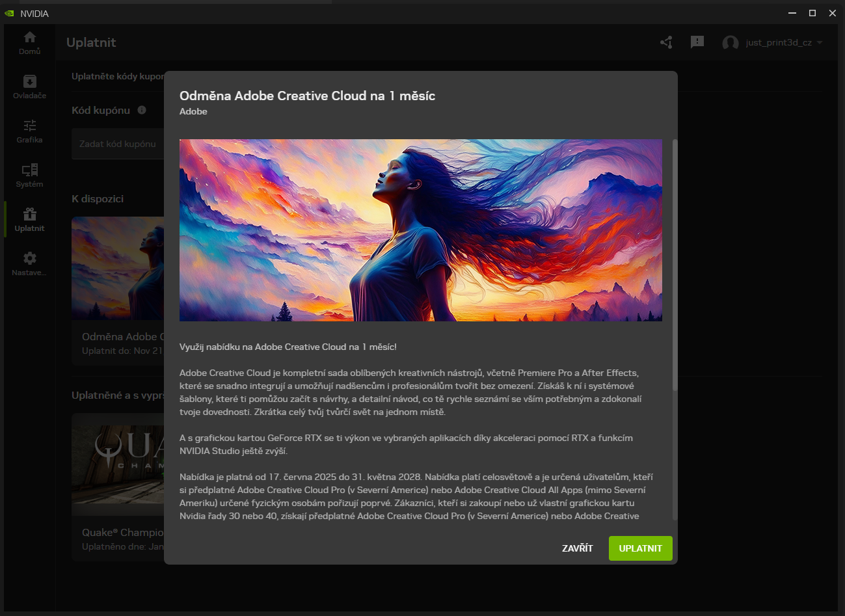Click 'Uplatněno dne: Jan' card text
845x616 pixels.
click(x=123, y=546)
